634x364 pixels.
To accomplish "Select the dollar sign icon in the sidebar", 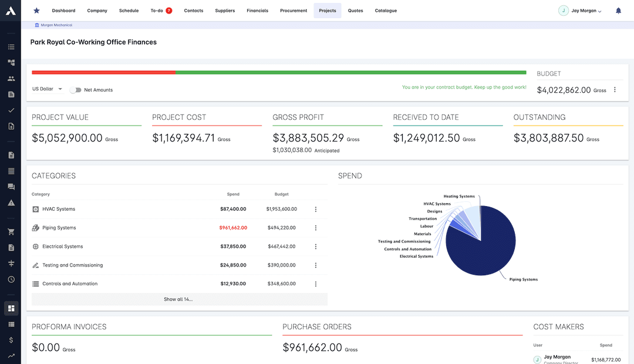I will click(x=11, y=339).
